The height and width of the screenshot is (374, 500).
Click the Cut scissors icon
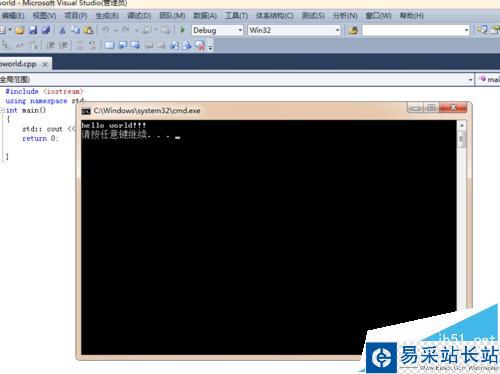[x=62, y=30]
